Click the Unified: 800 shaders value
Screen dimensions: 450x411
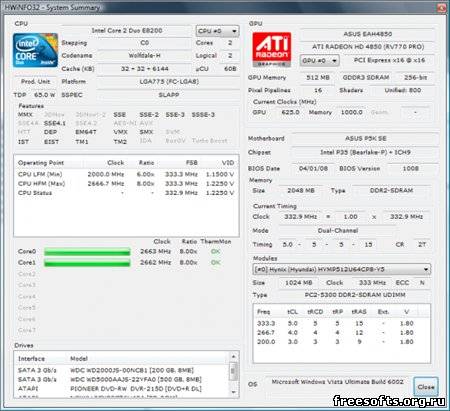pos(403,90)
